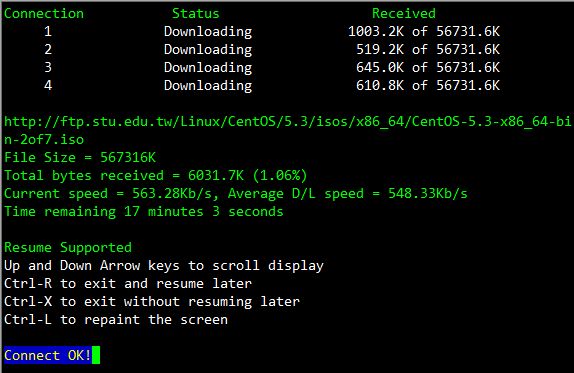Click the 'Status' column header
Screen dimensions: 574x373
coord(196,14)
